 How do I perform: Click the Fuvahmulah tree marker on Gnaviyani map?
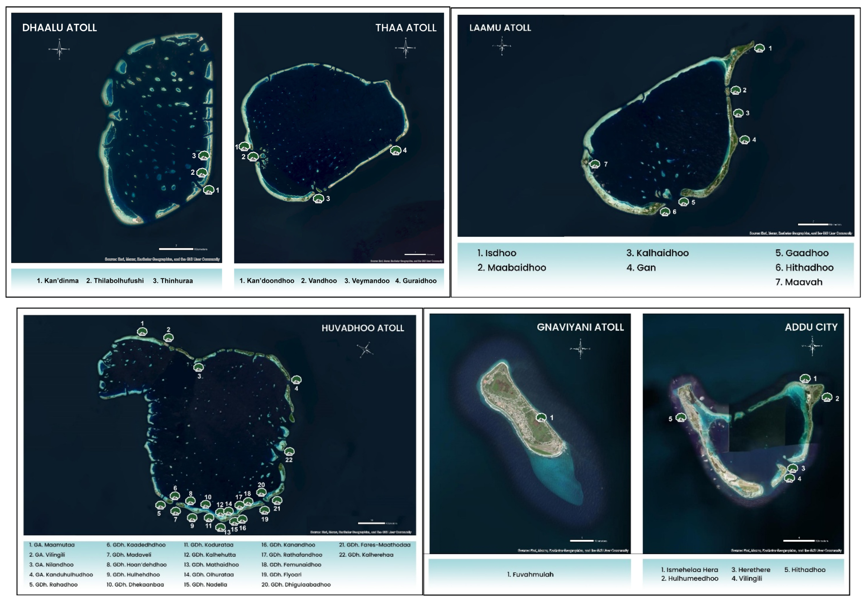(541, 418)
